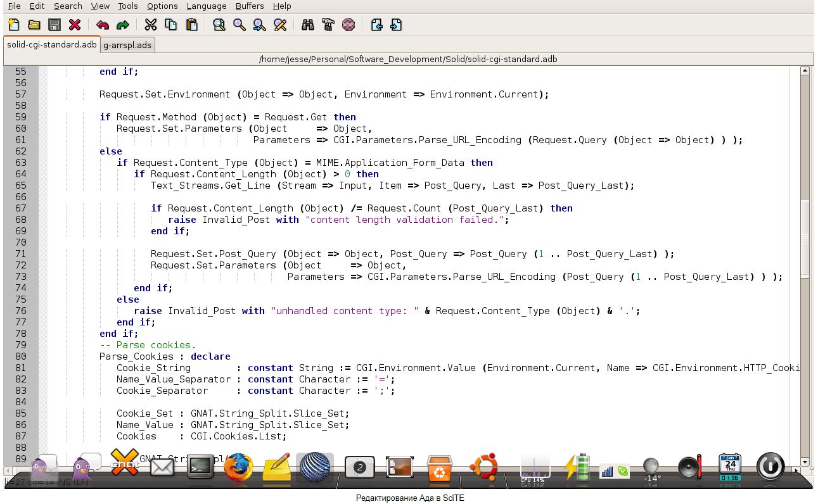Open the View menu
This screenshot has height=504, width=818.
100,6
